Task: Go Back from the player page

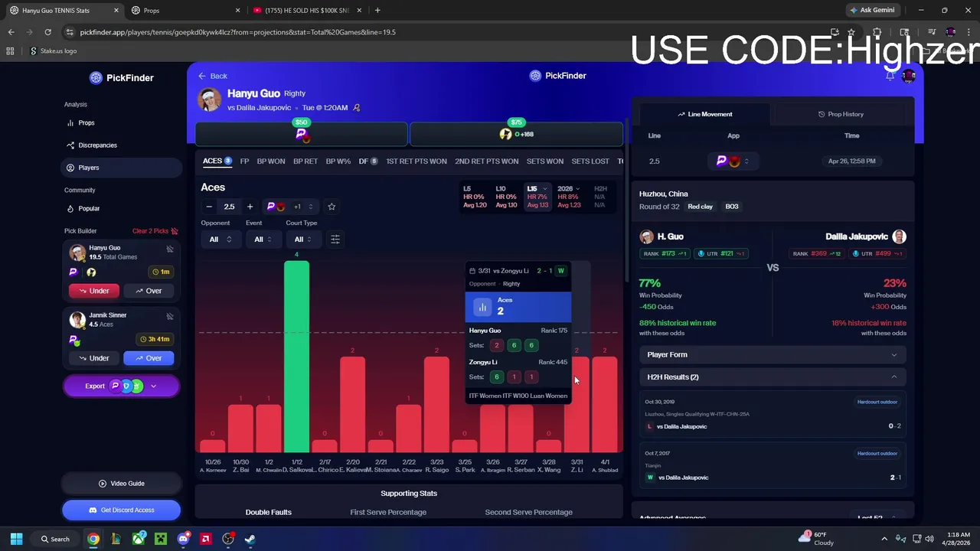Action: [213, 76]
